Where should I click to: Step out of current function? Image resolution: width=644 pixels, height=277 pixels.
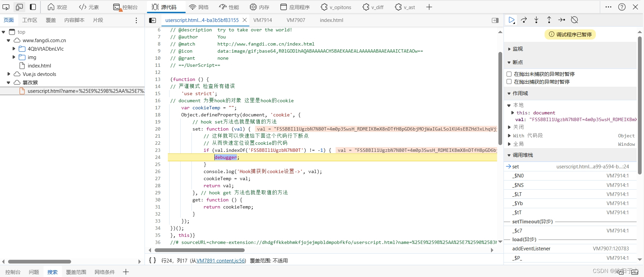click(x=549, y=20)
